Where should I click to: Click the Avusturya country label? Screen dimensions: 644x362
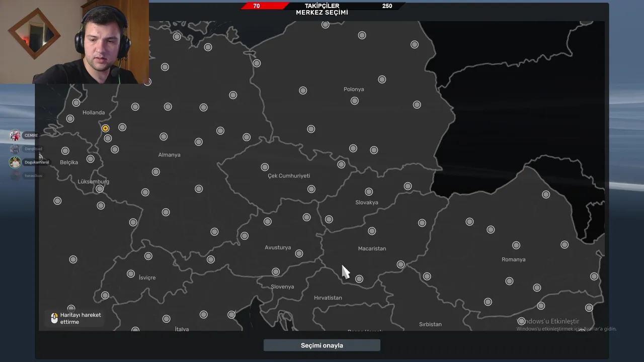coord(278,247)
